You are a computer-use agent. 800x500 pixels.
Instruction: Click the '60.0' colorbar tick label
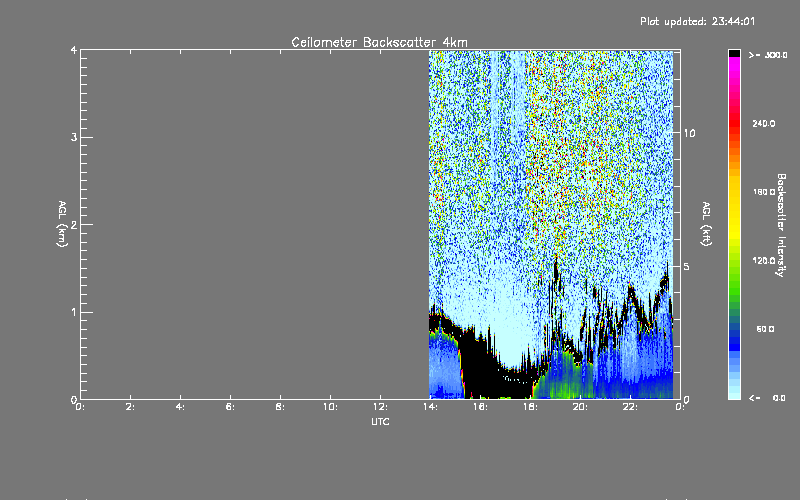(x=765, y=329)
